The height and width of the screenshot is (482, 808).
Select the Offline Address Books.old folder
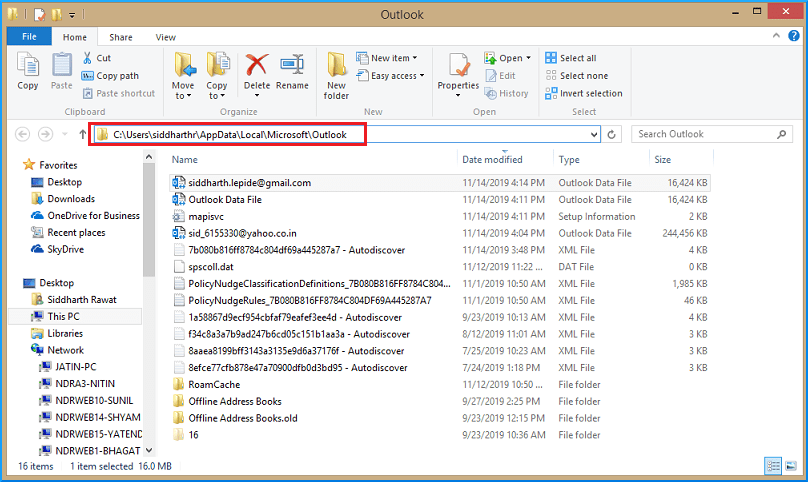pyautogui.click(x=440, y=418)
